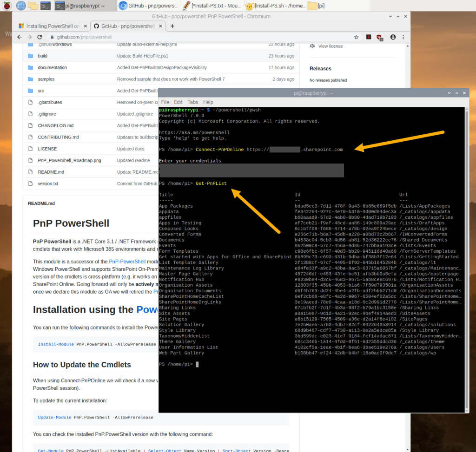The height and width of the screenshot is (452, 476).
Task: Open the file manager from the taskbar
Action: pyautogui.click(x=33, y=6)
